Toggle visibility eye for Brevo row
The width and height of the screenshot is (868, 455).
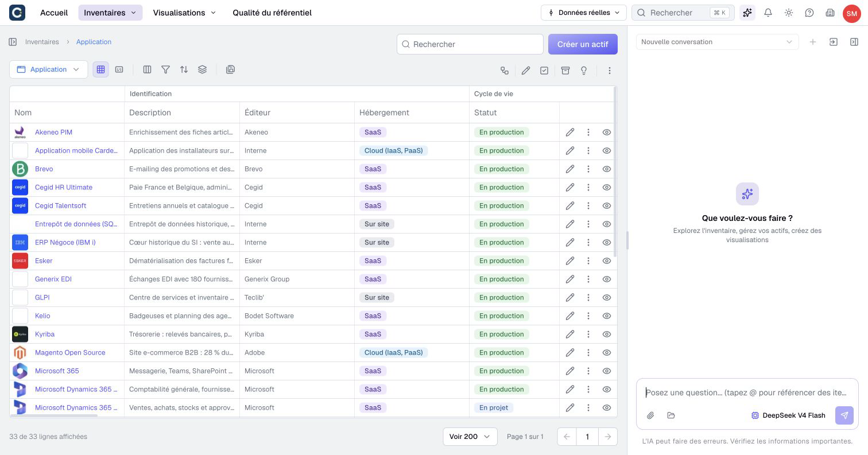(x=606, y=169)
